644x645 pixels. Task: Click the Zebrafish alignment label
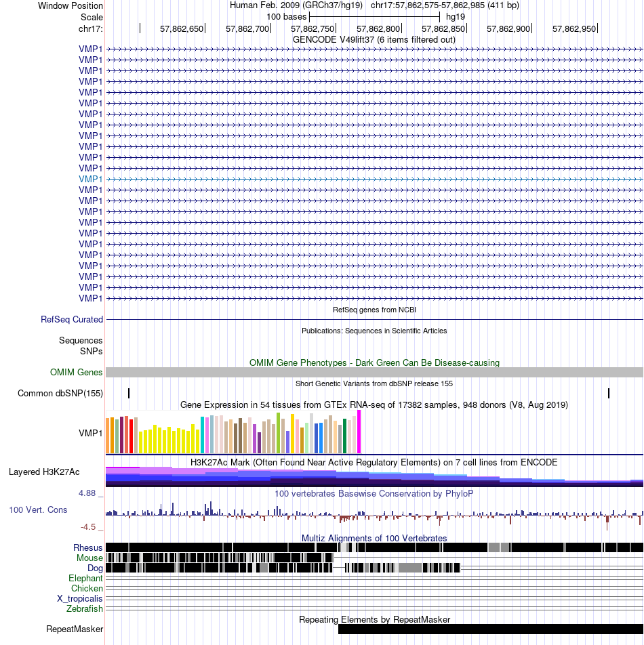(85, 608)
